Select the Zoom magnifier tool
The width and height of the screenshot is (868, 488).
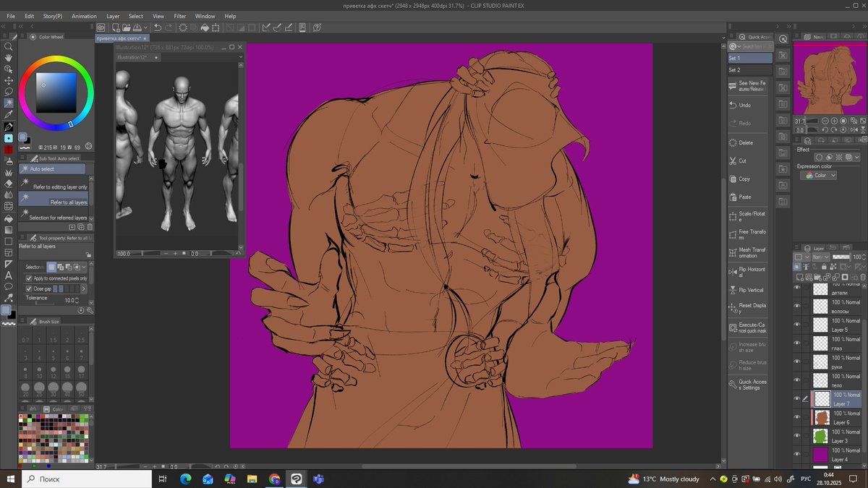point(9,46)
